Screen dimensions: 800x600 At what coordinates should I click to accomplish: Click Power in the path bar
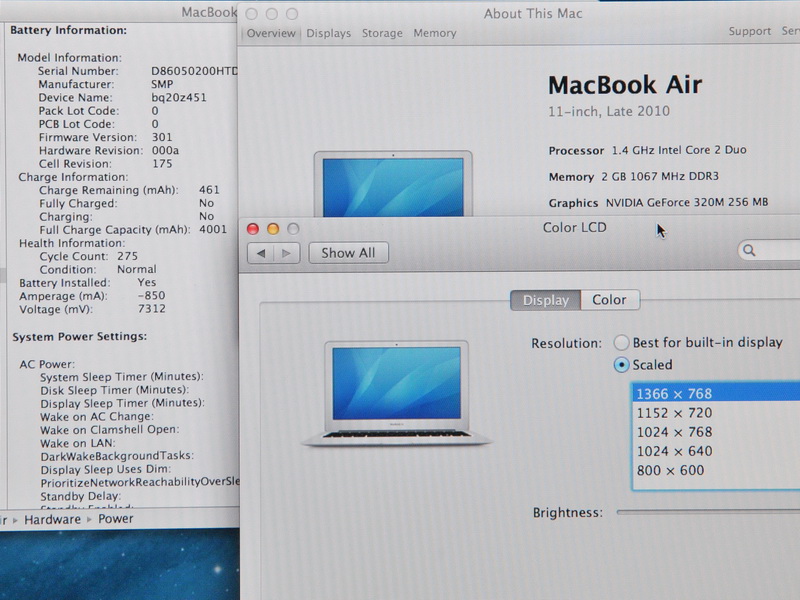(116, 519)
